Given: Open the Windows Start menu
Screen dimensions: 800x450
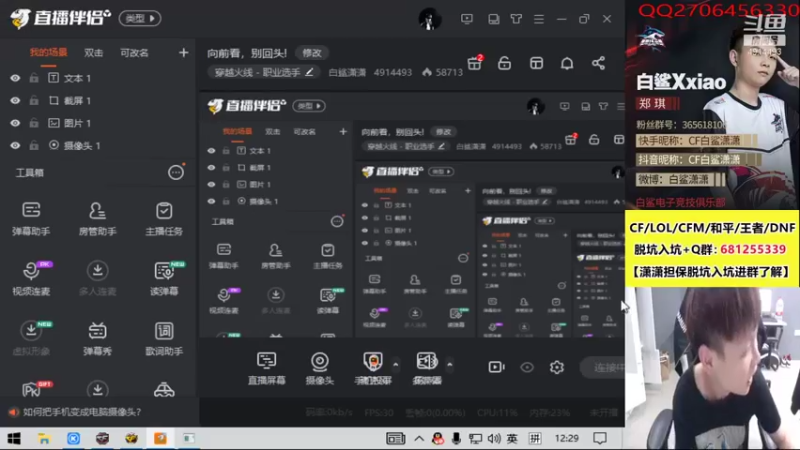Looking at the screenshot, I should pos(14,438).
